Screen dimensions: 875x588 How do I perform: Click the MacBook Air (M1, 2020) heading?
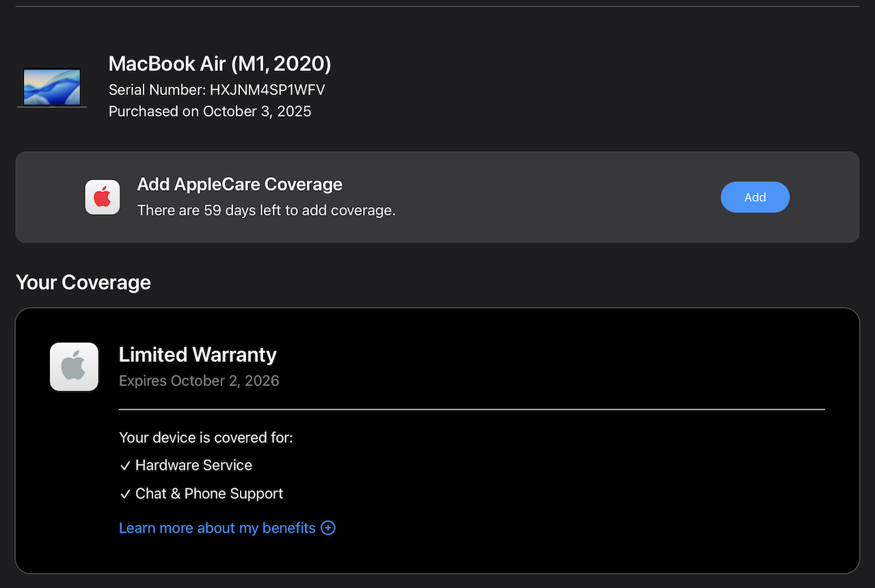point(219,64)
